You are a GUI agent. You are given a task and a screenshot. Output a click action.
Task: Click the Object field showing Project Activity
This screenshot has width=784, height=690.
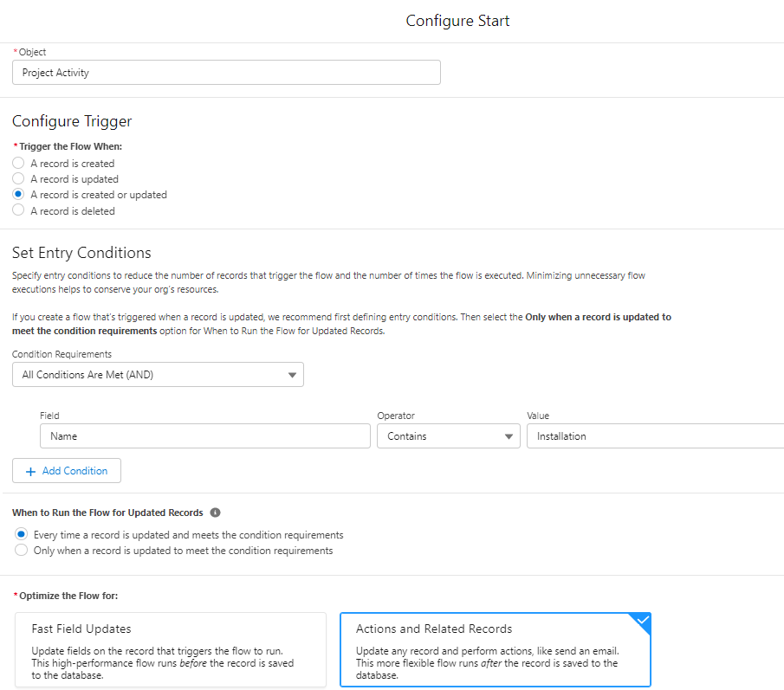(x=226, y=73)
